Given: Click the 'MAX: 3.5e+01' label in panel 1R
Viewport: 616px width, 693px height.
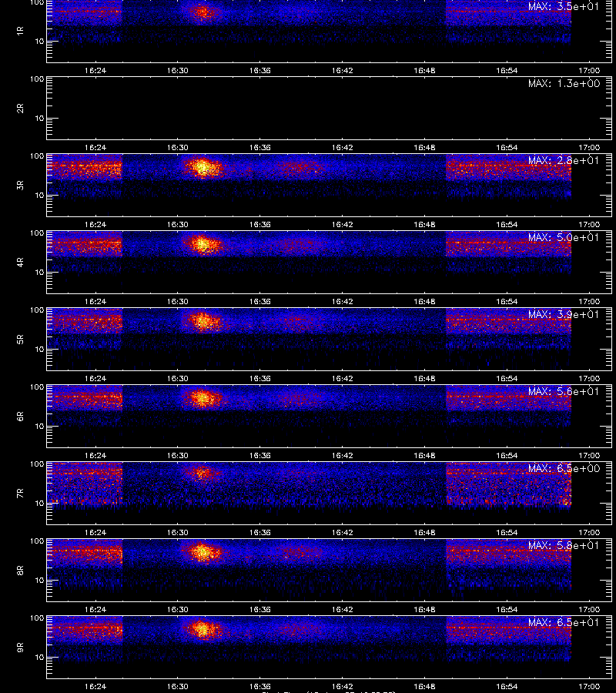Looking at the screenshot, I should point(564,7).
